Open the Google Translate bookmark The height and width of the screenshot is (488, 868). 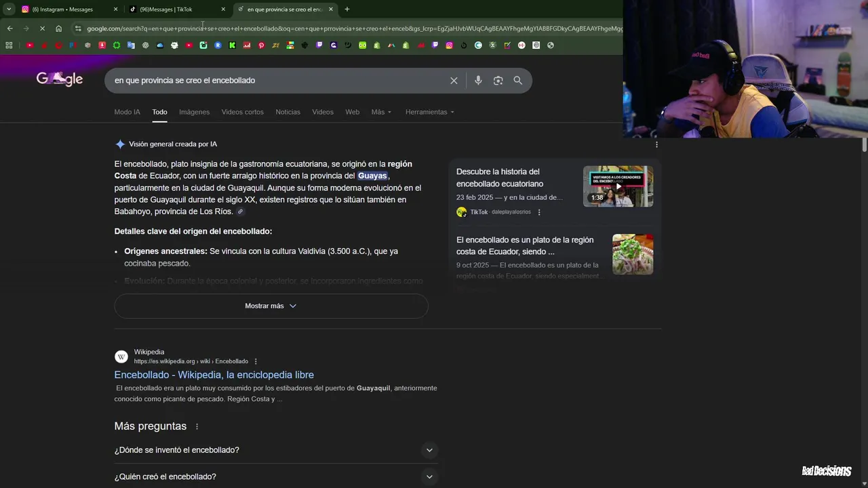click(x=131, y=45)
